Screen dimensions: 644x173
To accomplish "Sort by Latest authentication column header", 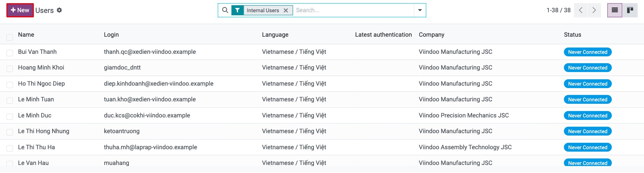I will 383,35.
